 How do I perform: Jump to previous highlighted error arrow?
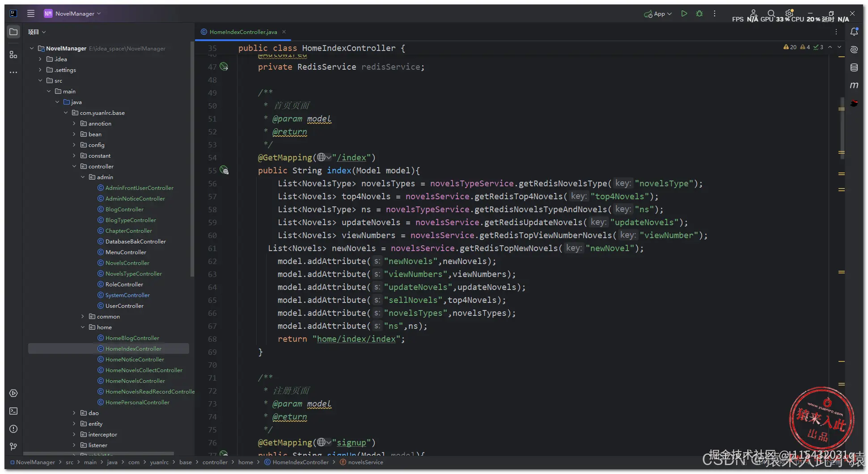pyautogui.click(x=830, y=47)
